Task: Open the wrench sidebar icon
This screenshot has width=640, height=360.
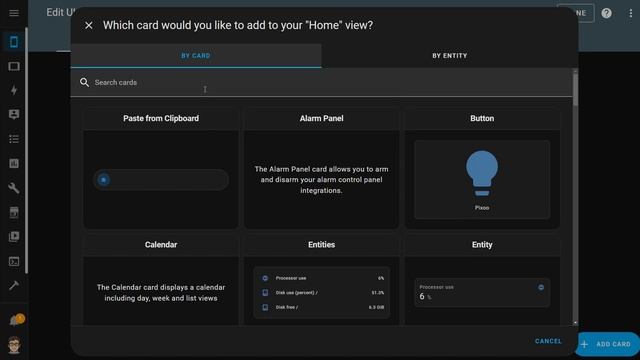Action: point(14,188)
